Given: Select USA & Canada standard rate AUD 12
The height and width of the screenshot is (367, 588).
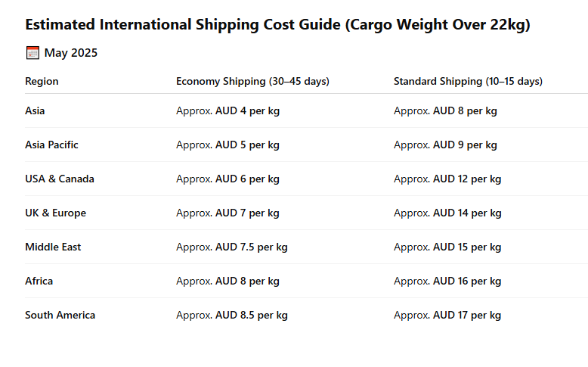Looking at the screenshot, I should pos(467,179).
